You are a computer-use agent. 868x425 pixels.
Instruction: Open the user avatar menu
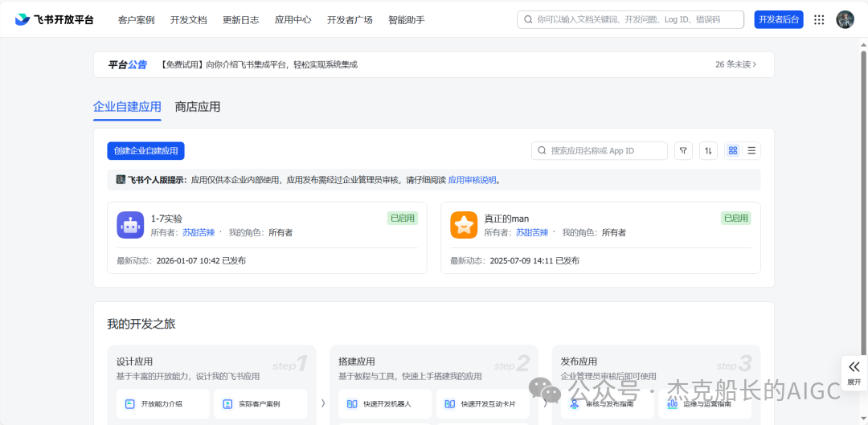pyautogui.click(x=845, y=19)
